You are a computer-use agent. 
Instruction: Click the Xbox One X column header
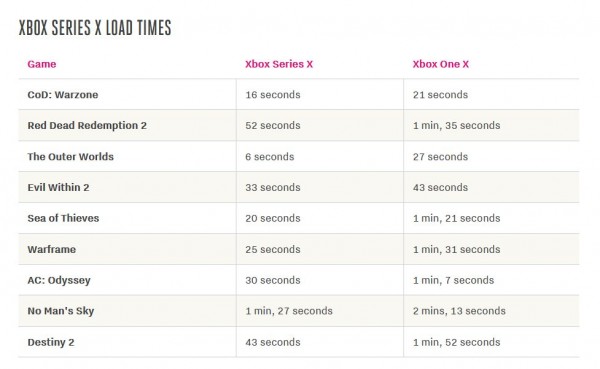click(440, 64)
